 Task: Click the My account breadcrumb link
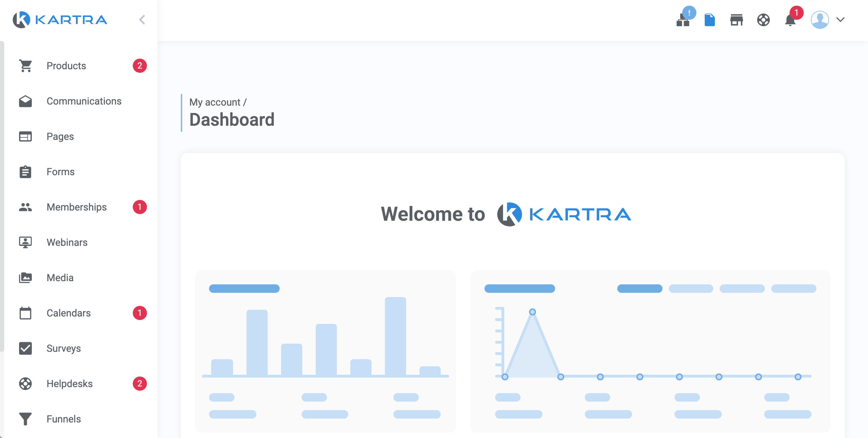215,102
